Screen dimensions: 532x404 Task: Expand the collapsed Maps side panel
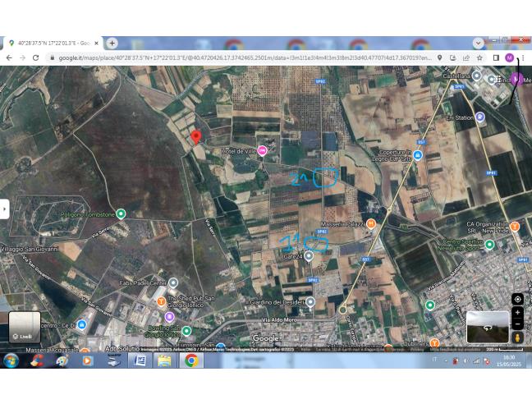click(4, 209)
